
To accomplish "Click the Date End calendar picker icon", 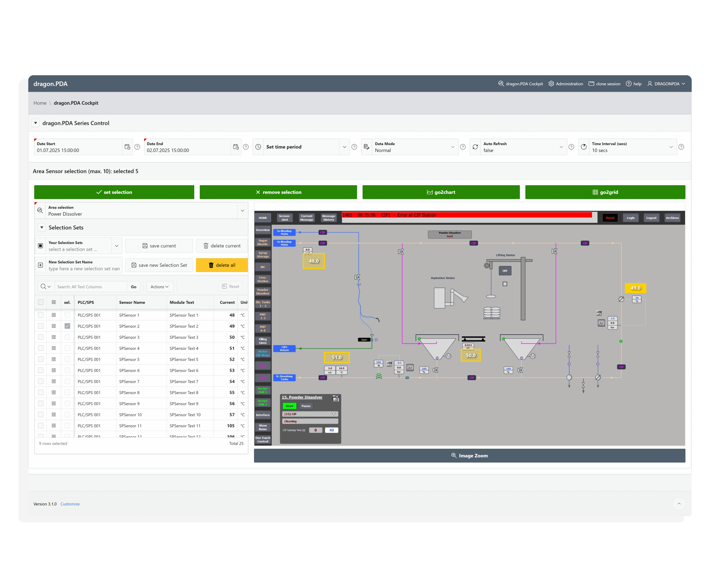I will pyautogui.click(x=236, y=147).
